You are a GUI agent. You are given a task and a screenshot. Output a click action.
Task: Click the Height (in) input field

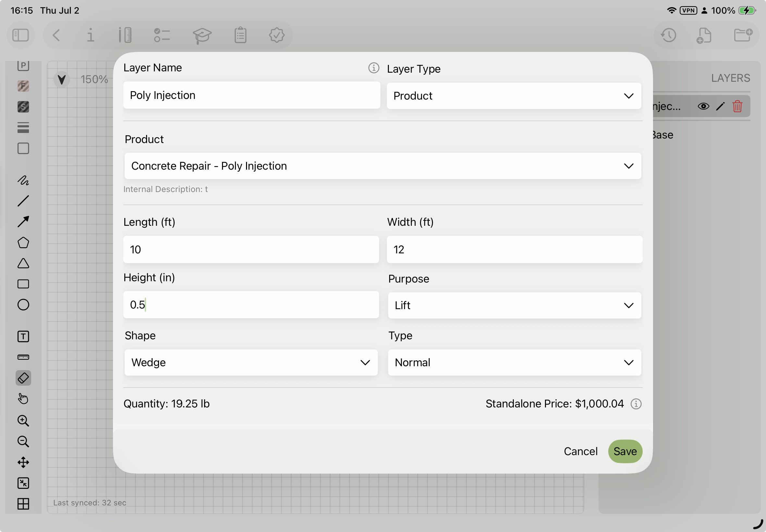(251, 305)
